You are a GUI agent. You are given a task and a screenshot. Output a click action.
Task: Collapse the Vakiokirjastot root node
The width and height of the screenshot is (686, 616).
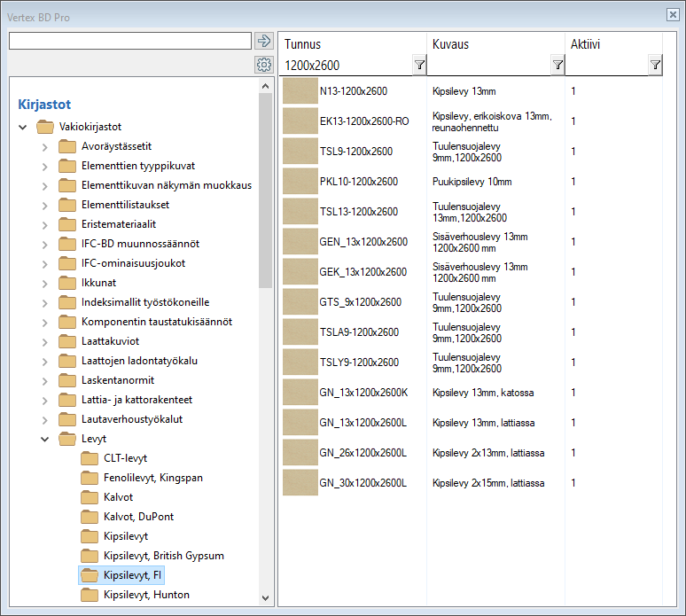click(23, 127)
